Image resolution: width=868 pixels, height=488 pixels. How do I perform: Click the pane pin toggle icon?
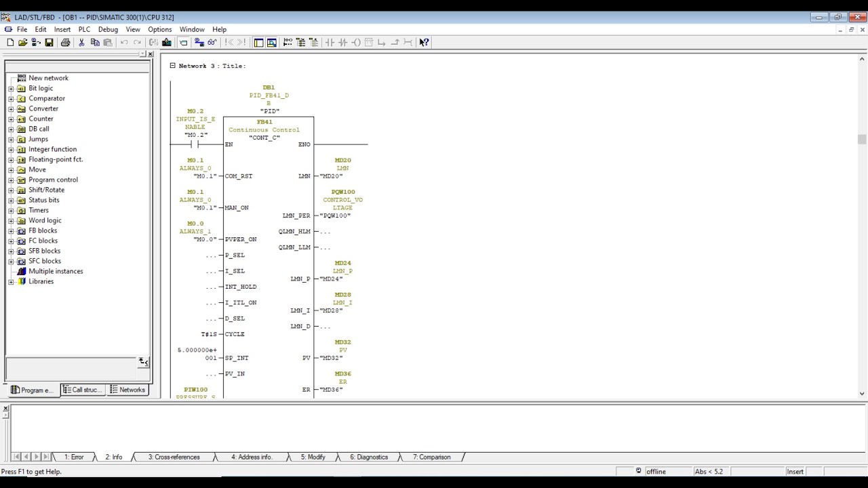[142, 54]
